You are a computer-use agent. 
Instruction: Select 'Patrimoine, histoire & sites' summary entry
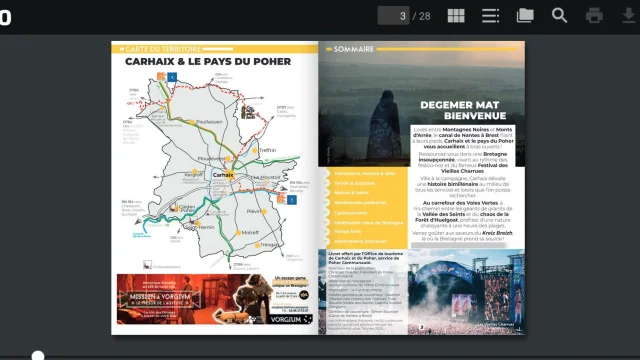365,173
